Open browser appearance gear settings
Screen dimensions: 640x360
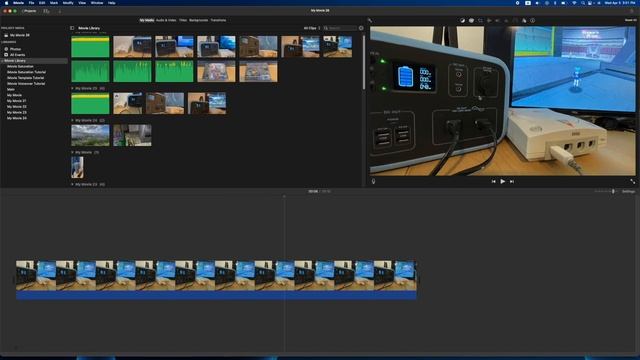click(361, 28)
